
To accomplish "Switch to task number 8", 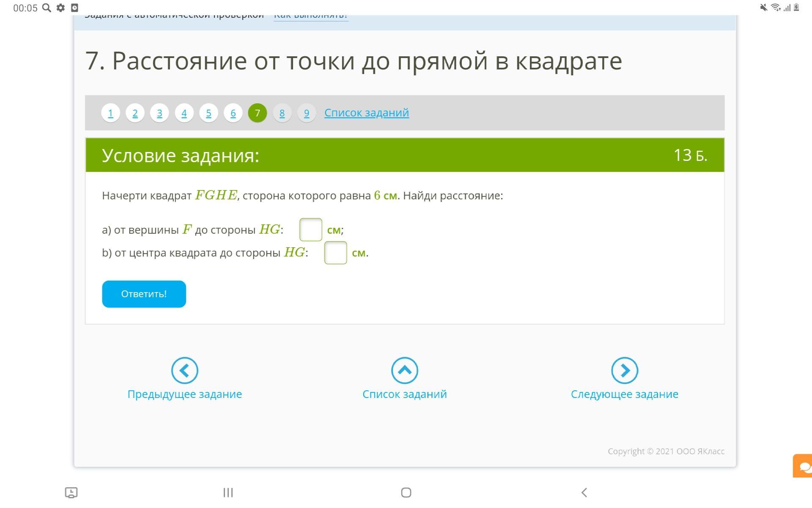I will pos(282,113).
